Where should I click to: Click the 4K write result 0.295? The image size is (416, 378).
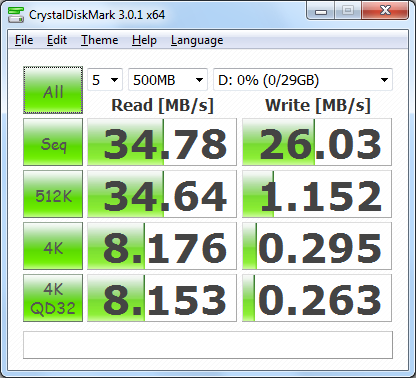click(317, 246)
